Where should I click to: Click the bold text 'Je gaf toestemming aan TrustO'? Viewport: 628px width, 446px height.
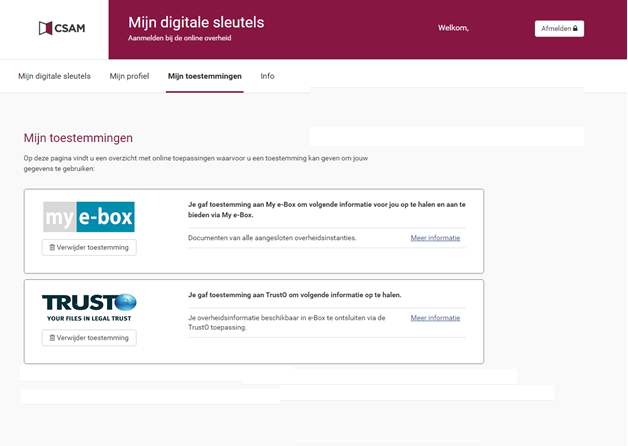(238, 295)
